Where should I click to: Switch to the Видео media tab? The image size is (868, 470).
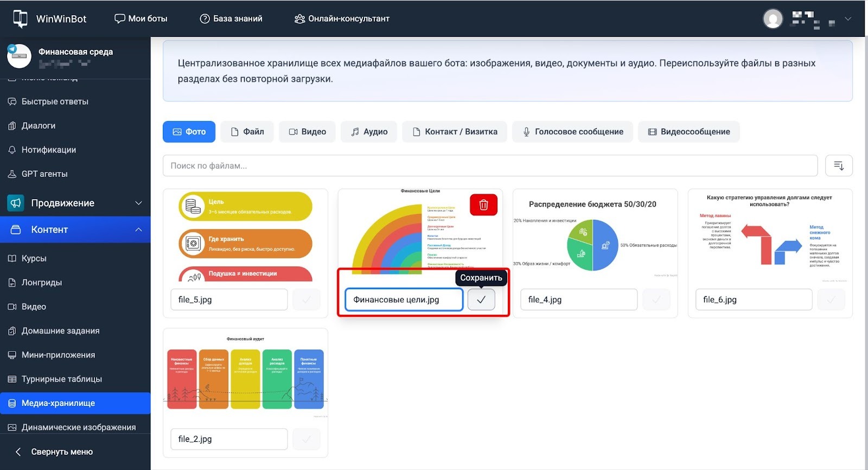click(x=307, y=132)
